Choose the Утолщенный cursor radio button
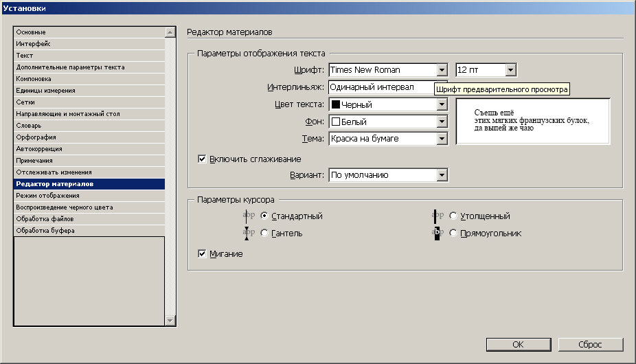 tap(453, 216)
